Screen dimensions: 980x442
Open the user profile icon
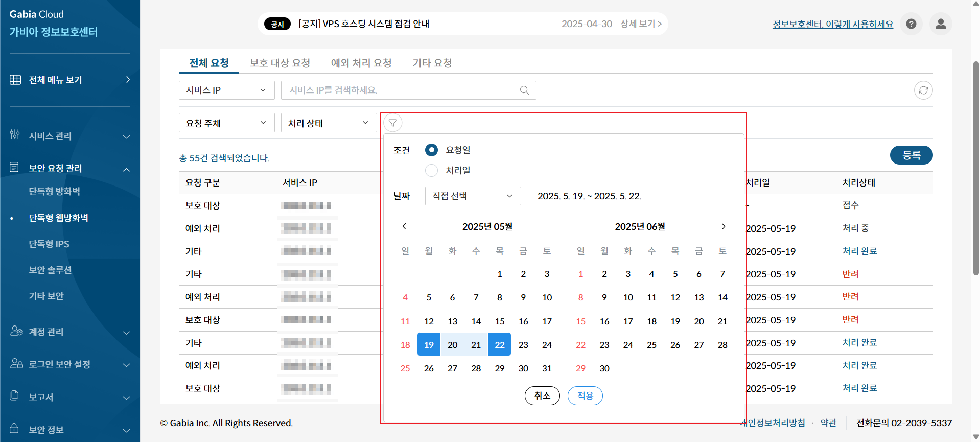tap(940, 24)
